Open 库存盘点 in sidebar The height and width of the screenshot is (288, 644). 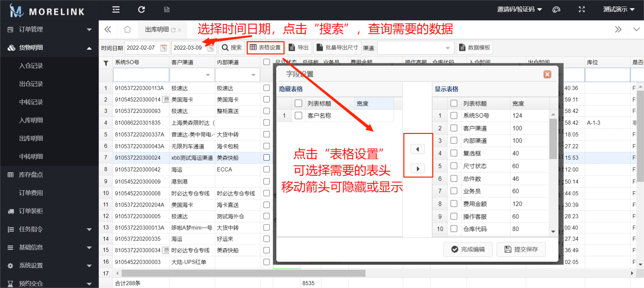49,175
